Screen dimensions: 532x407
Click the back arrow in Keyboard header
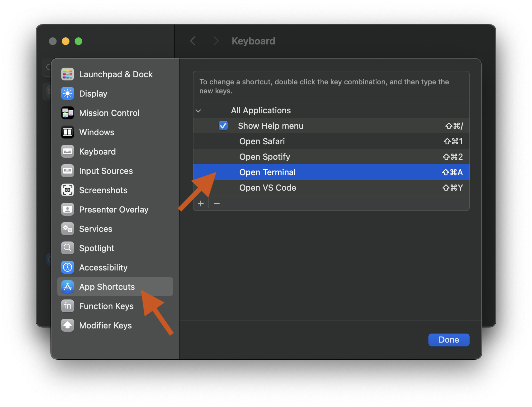[x=193, y=41]
